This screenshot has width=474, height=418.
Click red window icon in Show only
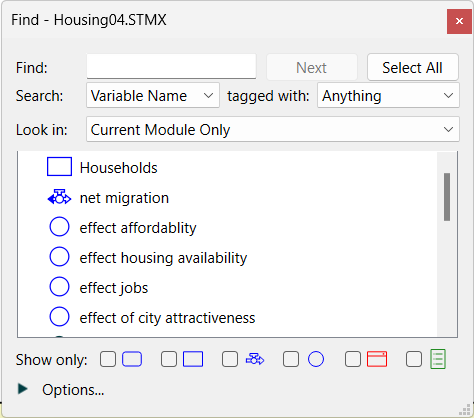pos(377,359)
